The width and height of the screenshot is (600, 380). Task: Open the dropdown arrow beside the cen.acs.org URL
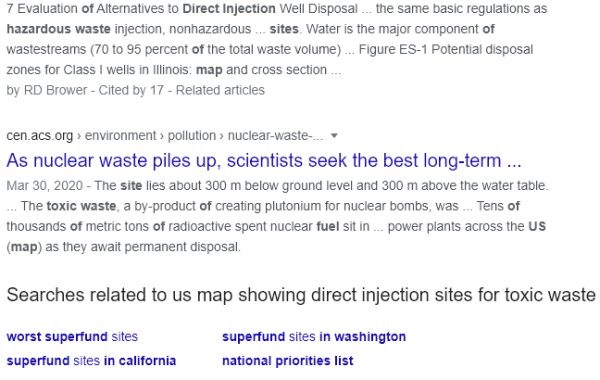pos(334,136)
